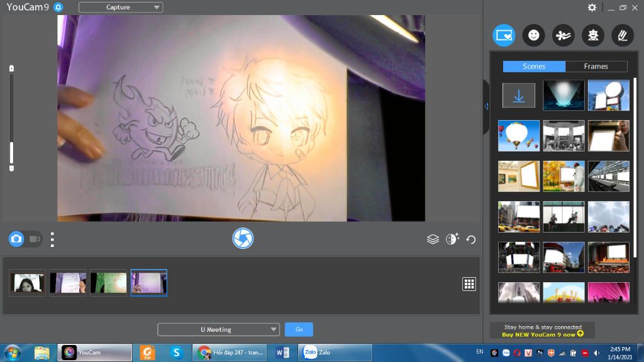Open the Word taskbar icon
The image size is (644, 362).
tap(282, 353)
